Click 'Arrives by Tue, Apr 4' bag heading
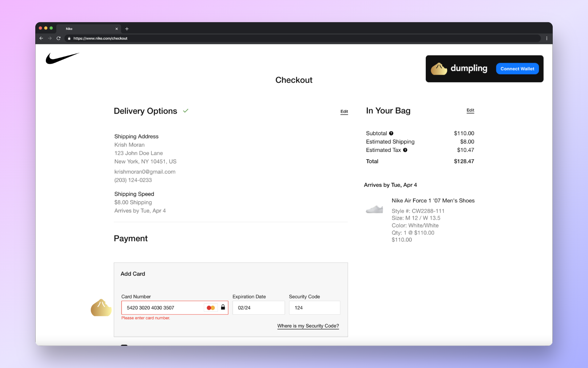The width and height of the screenshot is (588, 368). (x=390, y=185)
